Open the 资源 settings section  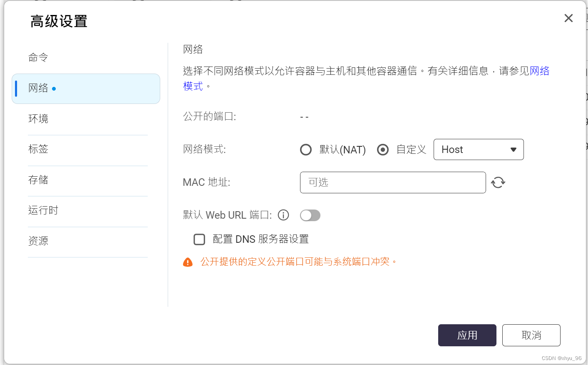point(38,241)
